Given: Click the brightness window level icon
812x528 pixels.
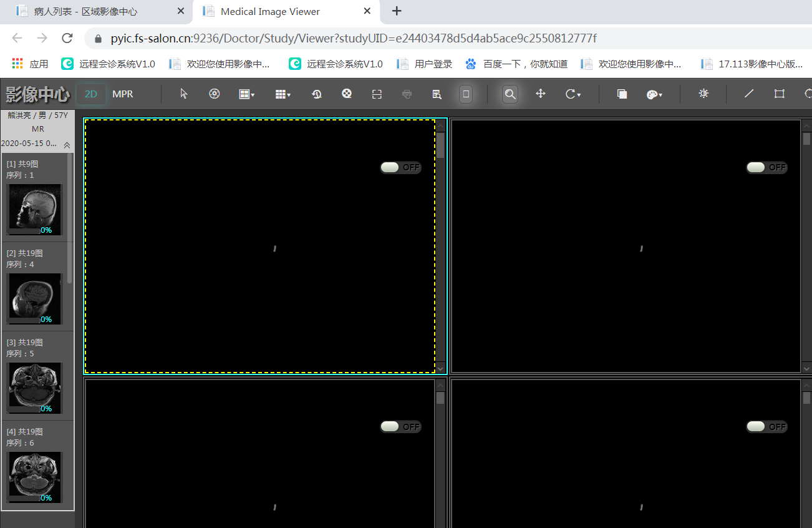Looking at the screenshot, I should [x=703, y=94].
